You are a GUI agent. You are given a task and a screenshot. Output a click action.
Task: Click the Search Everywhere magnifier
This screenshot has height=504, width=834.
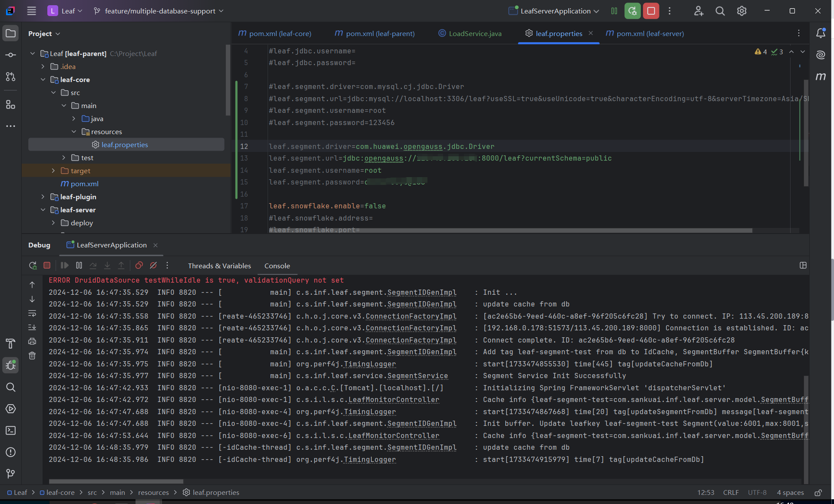(720, 11)
